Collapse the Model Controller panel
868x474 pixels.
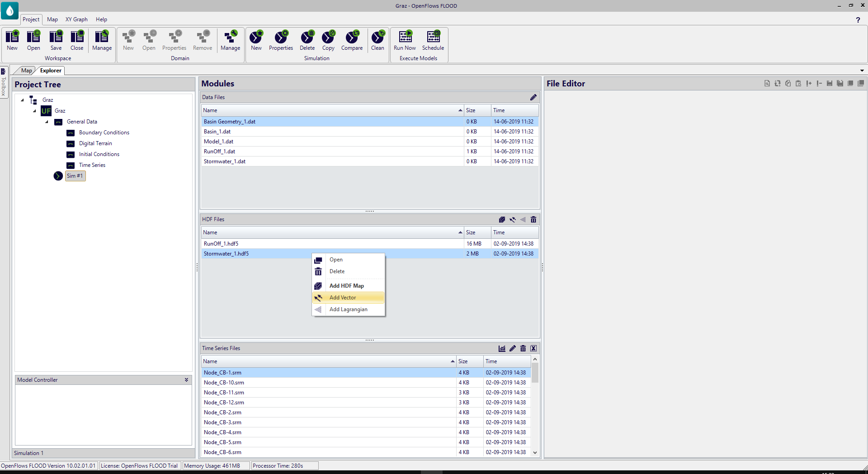click(x=186, y=380)
